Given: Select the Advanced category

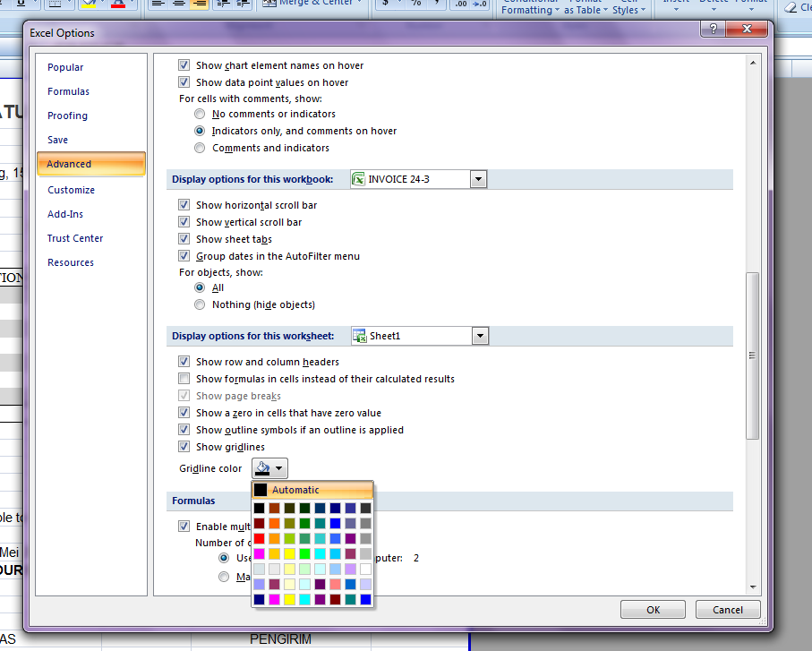Looking at the screenshot, I should (x=91, y=164).
